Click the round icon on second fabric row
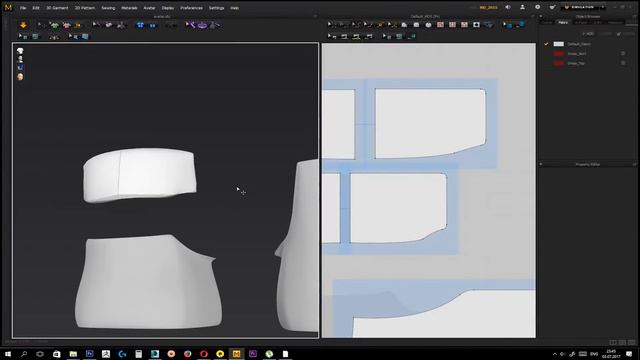 point(623,53)
